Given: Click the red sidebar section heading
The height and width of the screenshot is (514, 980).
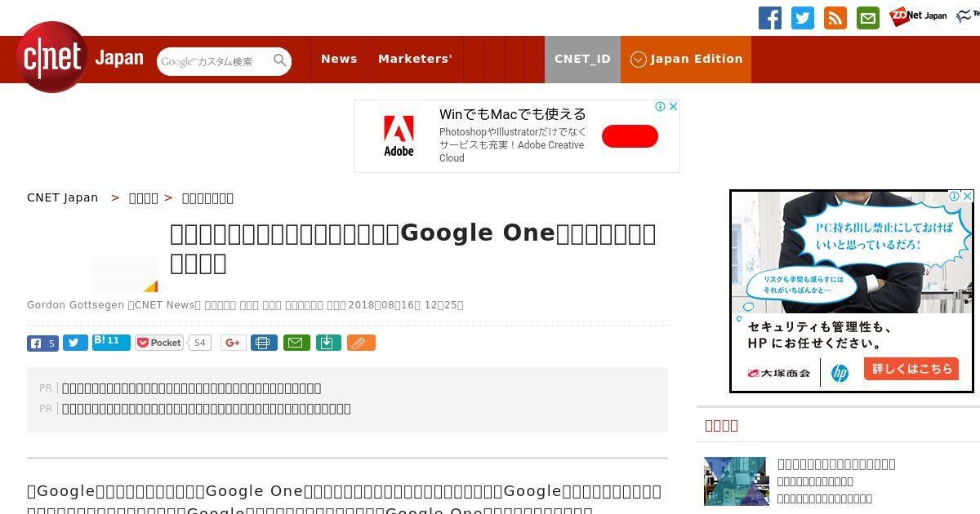Looking at the screenshot, I should click(x=721, y=425).
